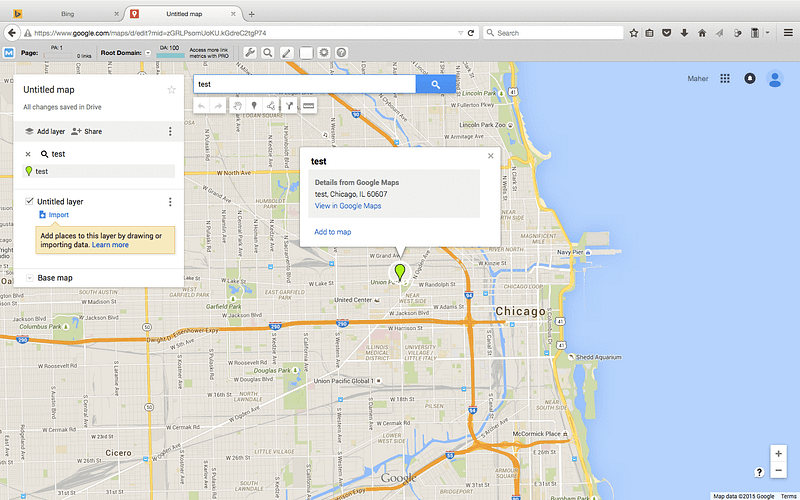This screenshot has width=800, height=500.
Task: Open Root Domain dropdown in MozBar
Action: [148, 53]
